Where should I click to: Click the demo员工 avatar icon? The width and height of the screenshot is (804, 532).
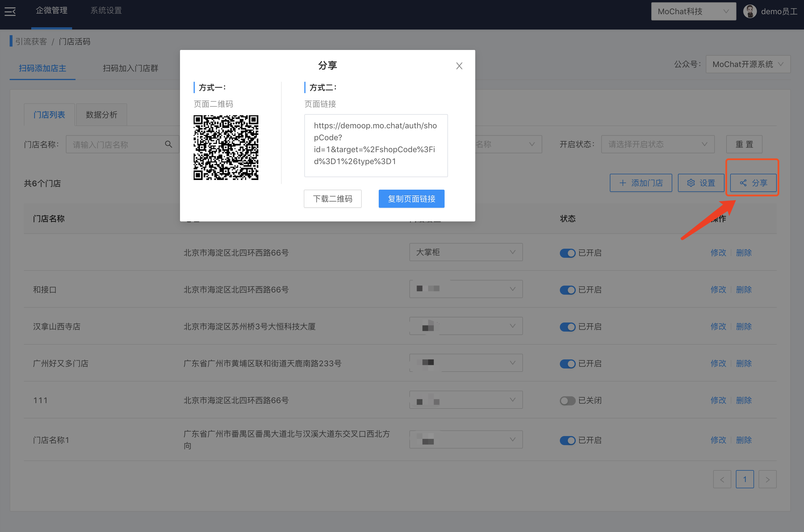(x=749, y=12)
